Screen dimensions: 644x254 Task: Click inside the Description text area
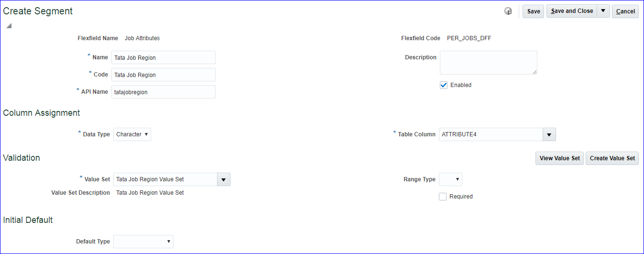coord(488,63)
